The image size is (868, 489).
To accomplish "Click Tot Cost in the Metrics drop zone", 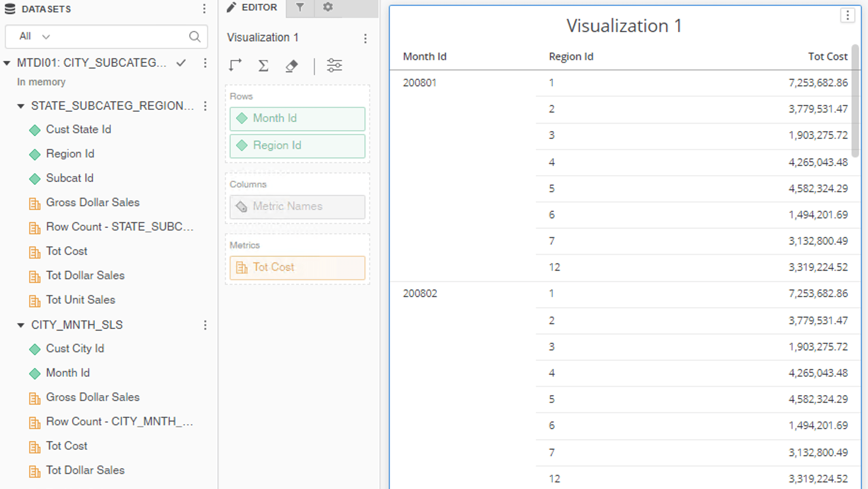I will (297, 267).
